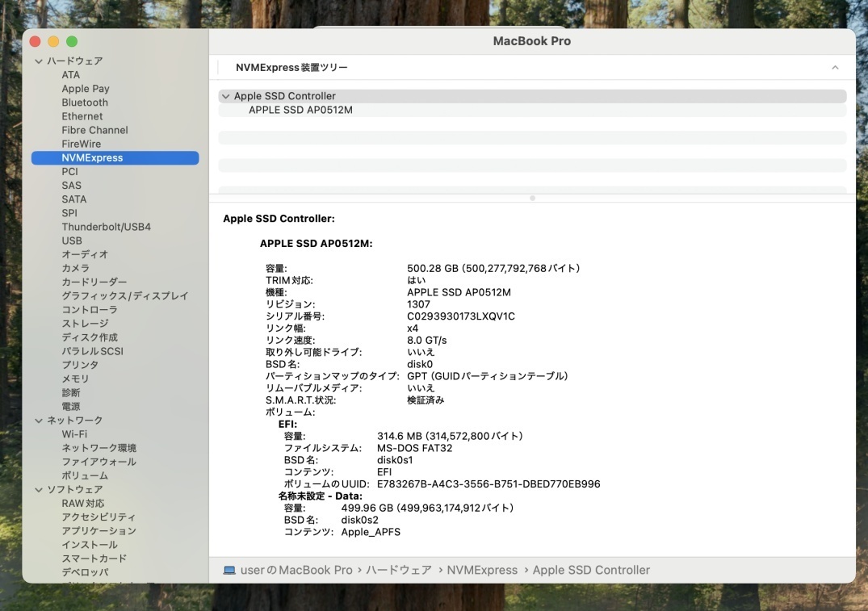Viewport: 868px width, 611px height.
Task: Close the MacBook Pro window
Action: [x=36, y=41]
